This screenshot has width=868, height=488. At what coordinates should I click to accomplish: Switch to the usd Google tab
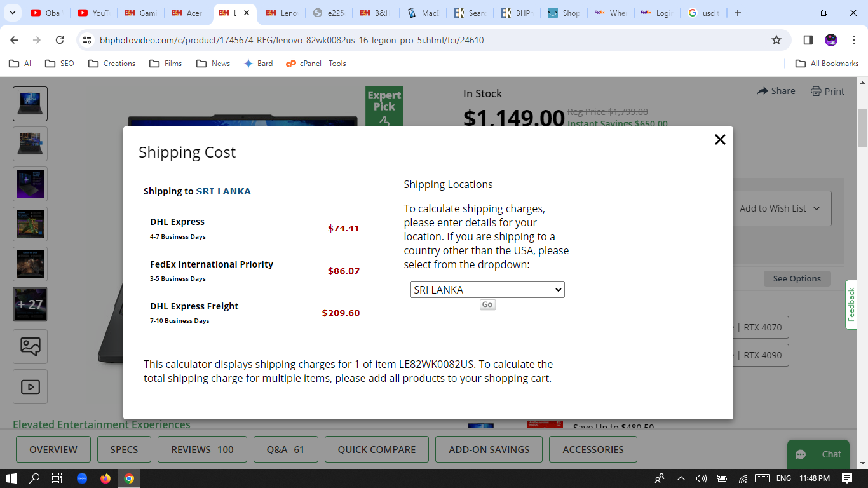705,13
